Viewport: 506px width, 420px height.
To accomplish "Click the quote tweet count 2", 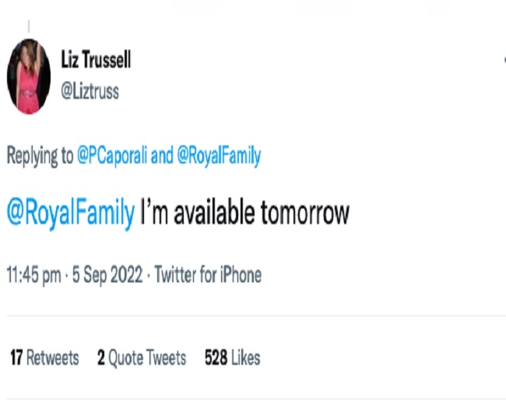I will [x=101, y=358].
